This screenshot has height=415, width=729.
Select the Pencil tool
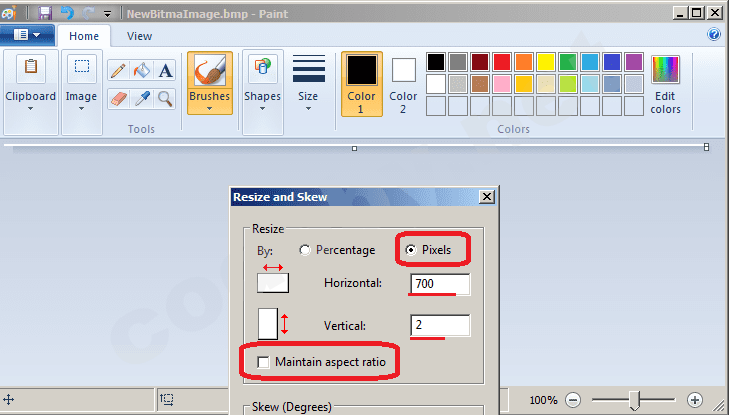point(119,71)
